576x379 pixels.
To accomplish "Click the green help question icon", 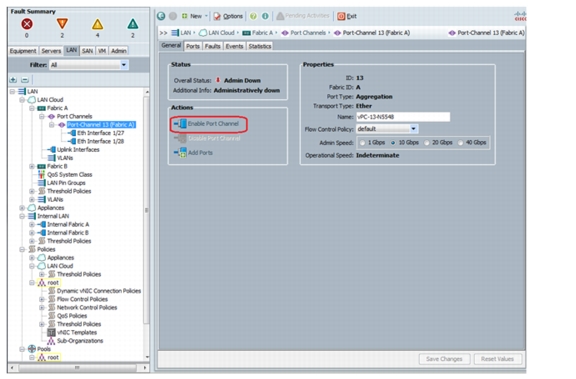I will coord(253,16).
